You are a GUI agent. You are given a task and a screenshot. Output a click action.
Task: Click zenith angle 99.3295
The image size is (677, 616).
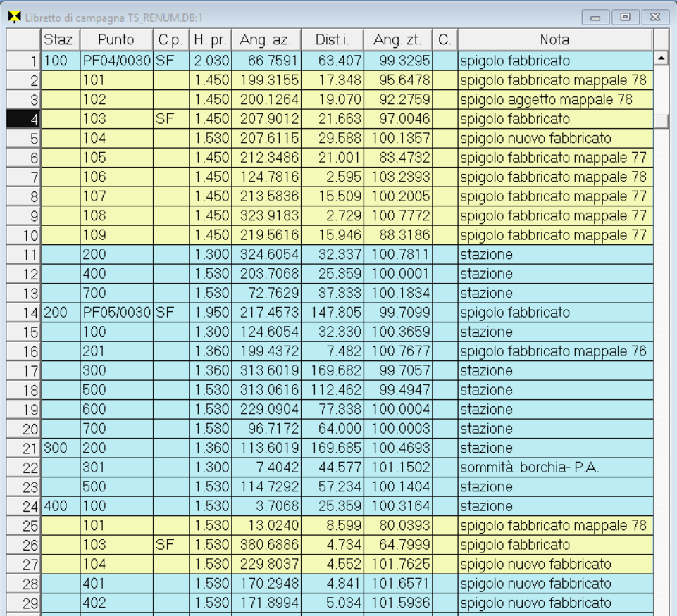(397, 61)
